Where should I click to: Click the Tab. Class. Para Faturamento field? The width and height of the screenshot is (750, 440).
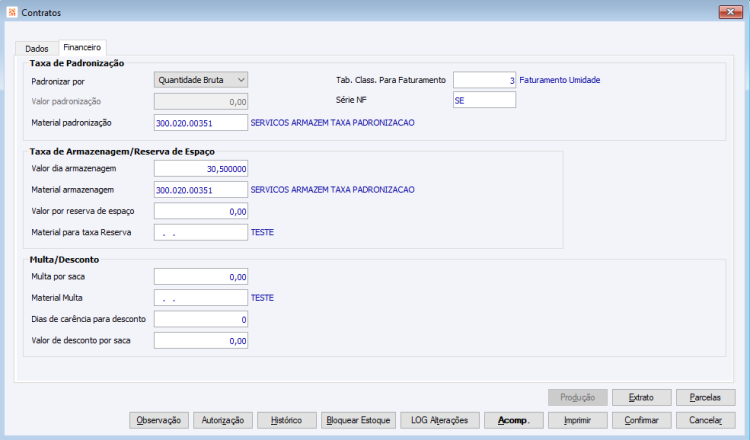point(485,80)
